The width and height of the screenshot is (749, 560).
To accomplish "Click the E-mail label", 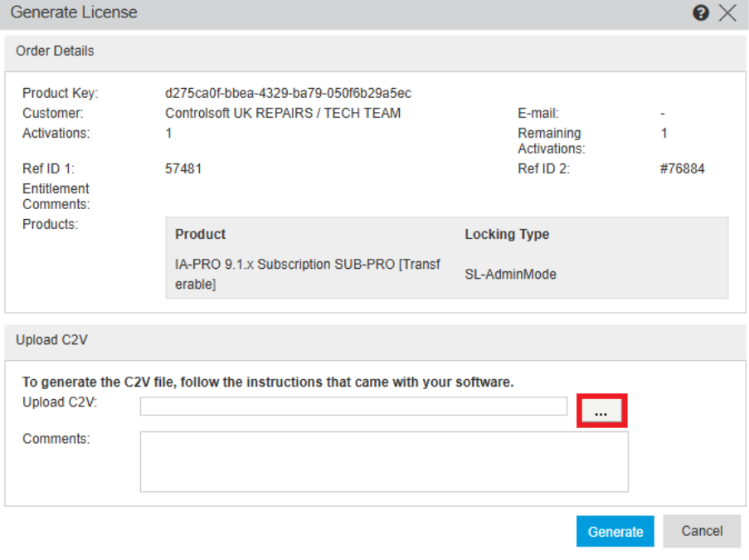I will pyautogui.click(x=538, y=113).
